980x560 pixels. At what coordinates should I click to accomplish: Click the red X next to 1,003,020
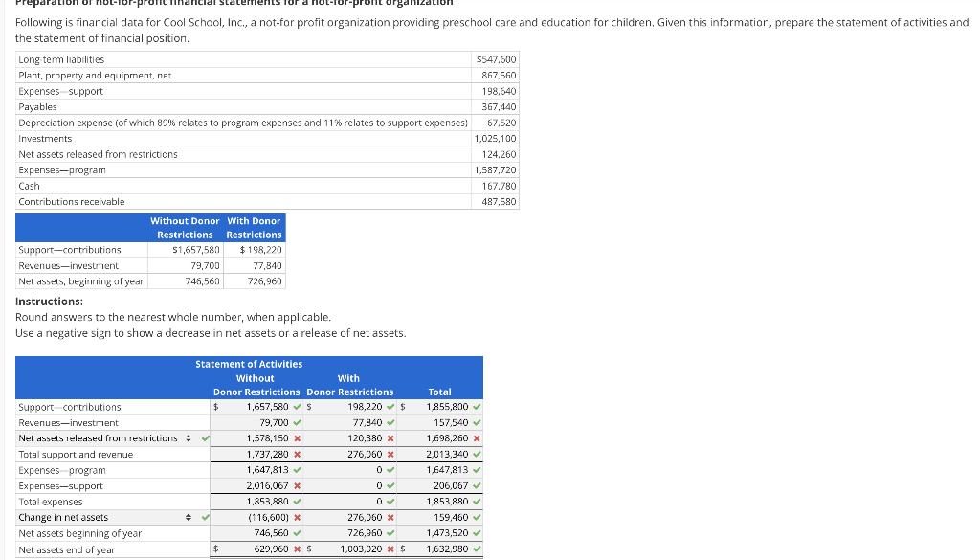coord(390,549)
